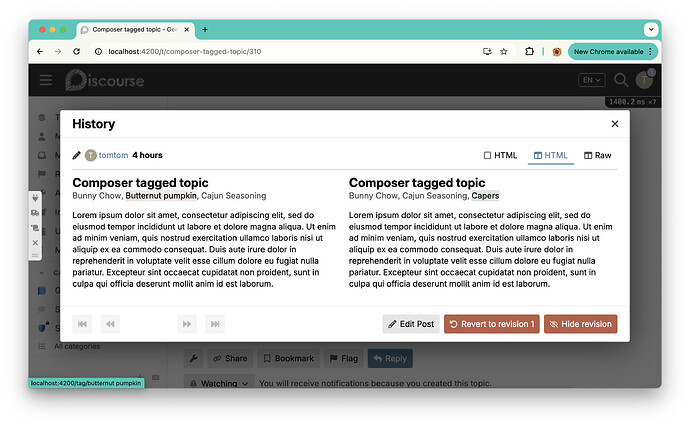Click the truck icon in dev toolbar
690x426 pixels.
point(35,213)
